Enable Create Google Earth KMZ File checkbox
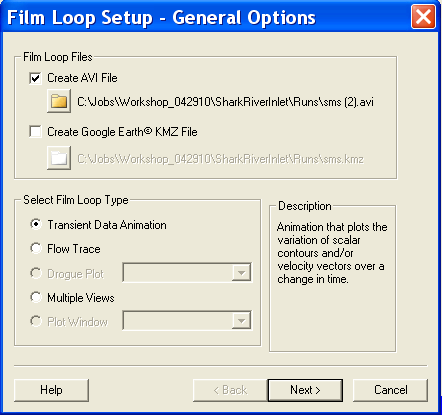443x417 pixels. pos(35,131)
